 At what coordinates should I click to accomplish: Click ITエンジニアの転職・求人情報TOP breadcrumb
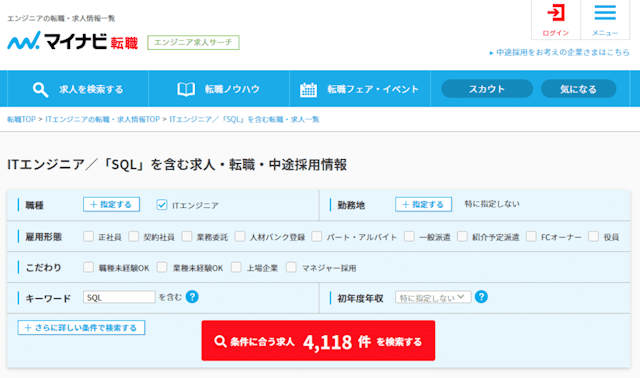pyautogui.click(x=102, y=119)
